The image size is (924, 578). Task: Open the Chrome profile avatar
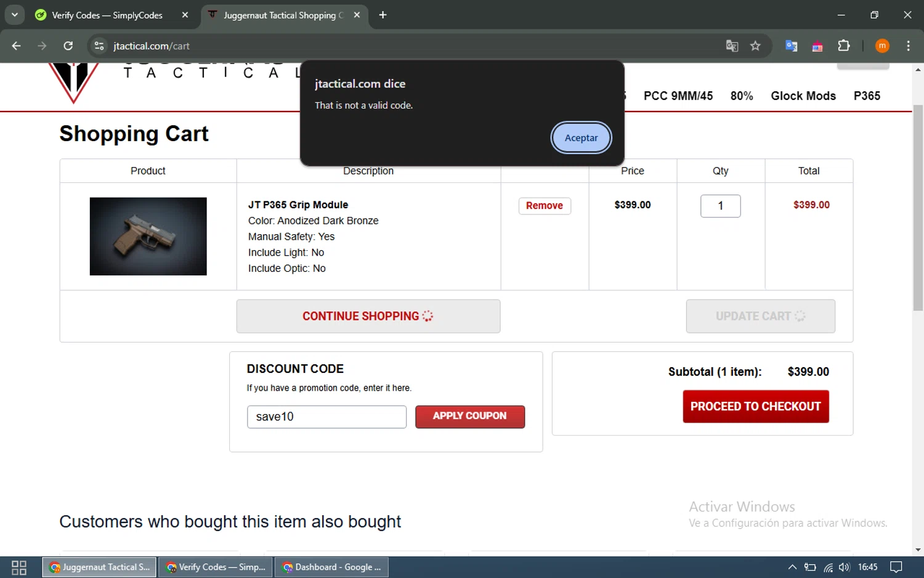pos(882,46)
